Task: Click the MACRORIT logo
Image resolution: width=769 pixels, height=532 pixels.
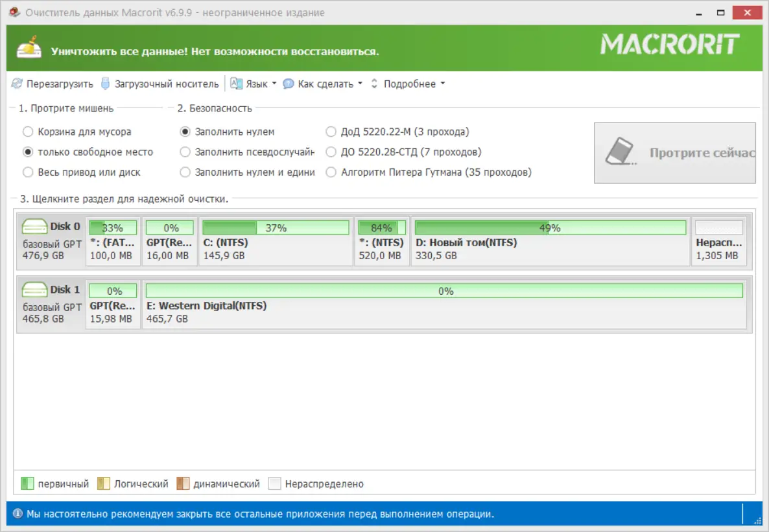Action: point(669,45)
